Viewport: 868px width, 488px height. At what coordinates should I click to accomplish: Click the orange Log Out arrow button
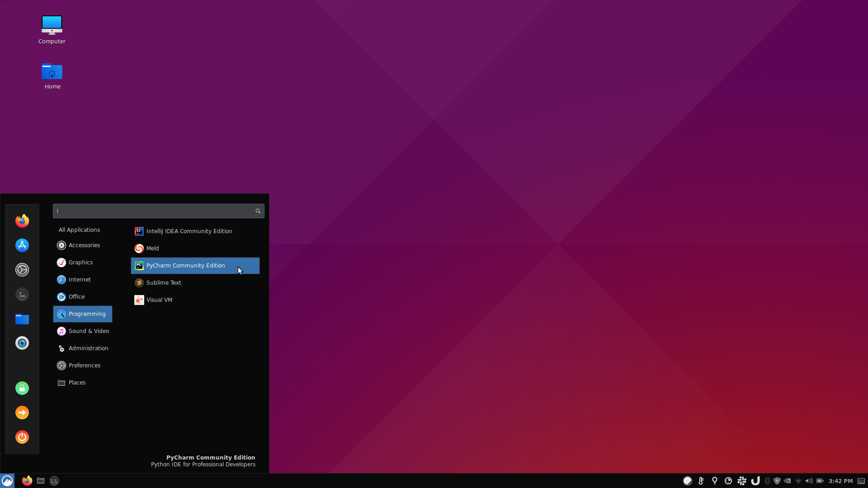click(22, 413)
